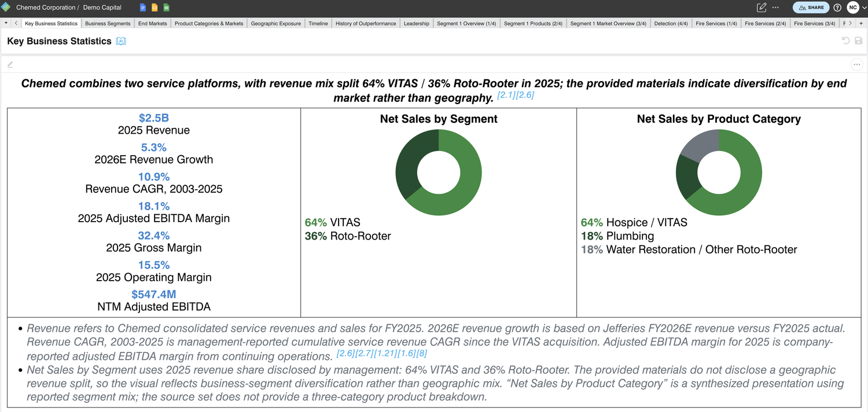Open the Segment 1 Products (2/4) tab

(533, 24)
